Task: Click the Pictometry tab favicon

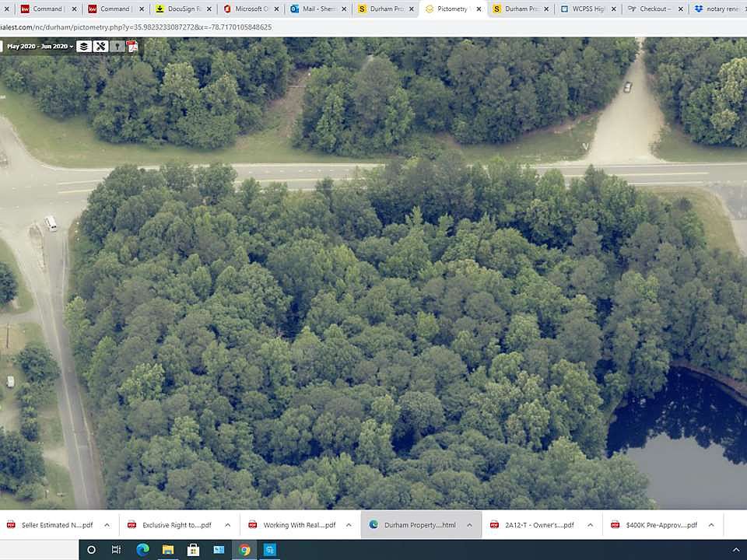Action: pos(430,9)
